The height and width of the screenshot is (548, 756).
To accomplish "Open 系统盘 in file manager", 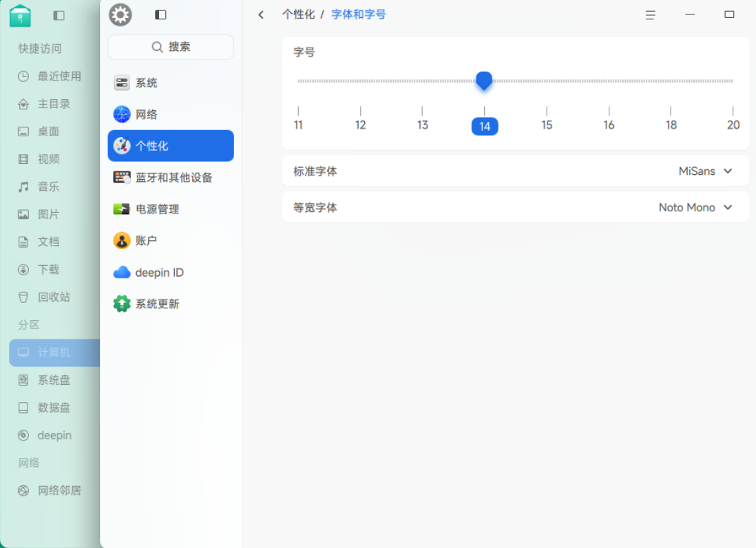I will pyautogui.click(x=54, y=380).
